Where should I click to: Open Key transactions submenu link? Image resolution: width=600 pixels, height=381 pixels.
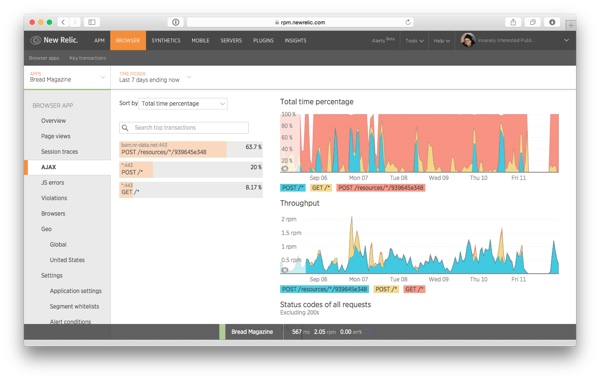tap(88, 58)
